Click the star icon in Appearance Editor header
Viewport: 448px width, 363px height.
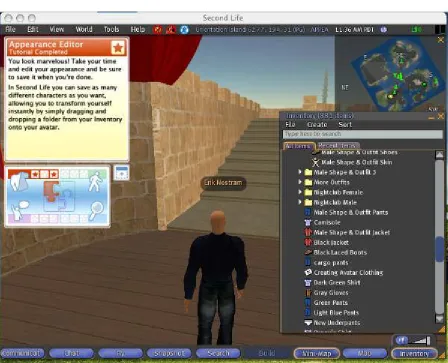(x=118, y=48)
